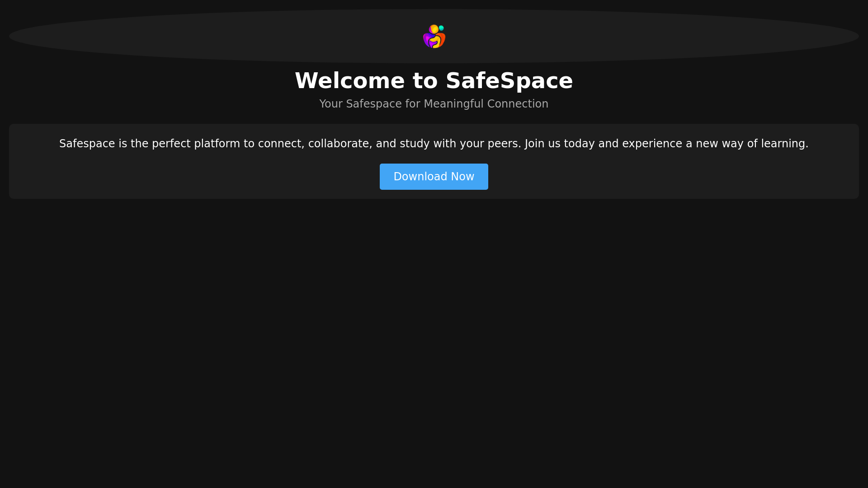Screen dimensions: 868x488
Task: Select the Welcome to SafeSpace heading
Action: pyautogui.click(x=434, y=81)
